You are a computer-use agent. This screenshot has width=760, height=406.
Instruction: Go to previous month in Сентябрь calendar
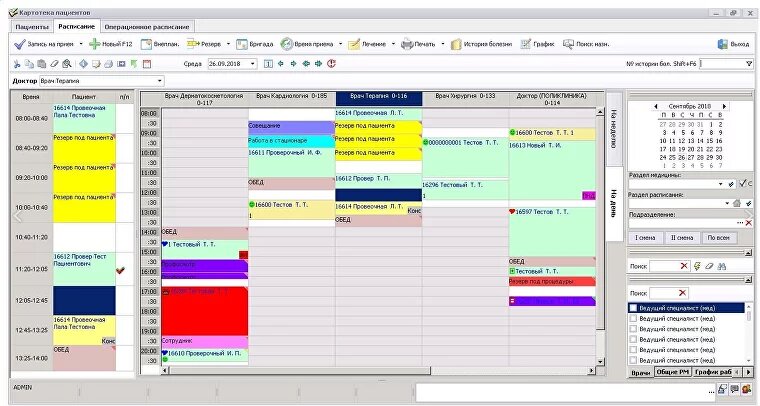[x=656, y=106]
